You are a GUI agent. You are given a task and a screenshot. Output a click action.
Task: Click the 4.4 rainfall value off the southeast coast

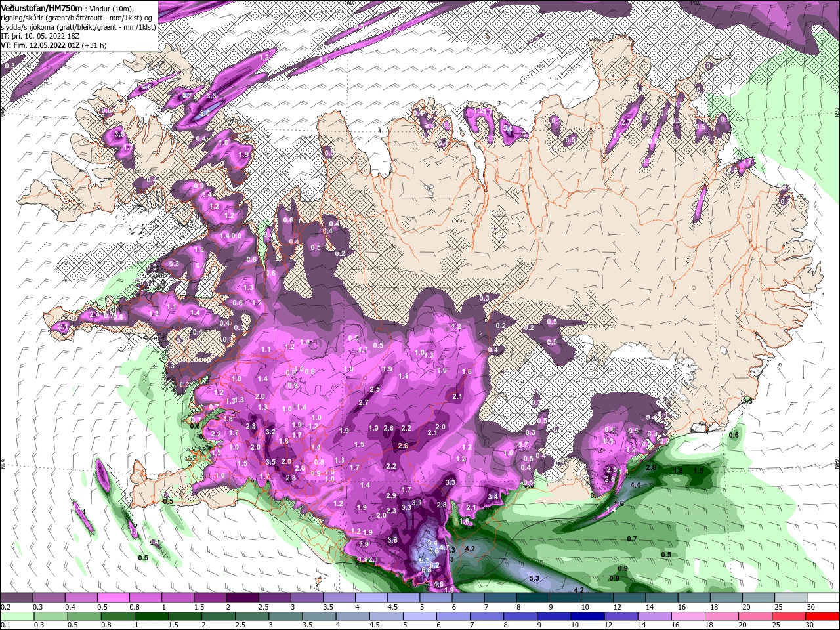coord(635,485)
